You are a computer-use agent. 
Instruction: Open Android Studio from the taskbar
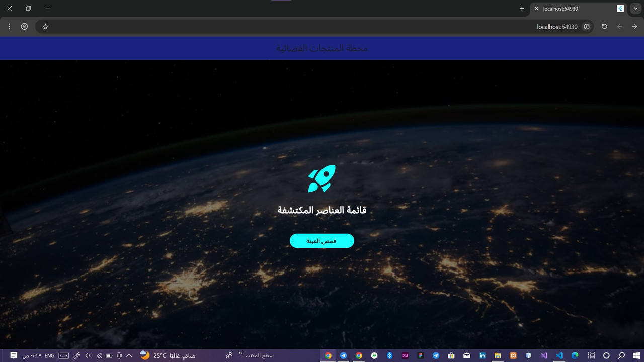point(374,355)
